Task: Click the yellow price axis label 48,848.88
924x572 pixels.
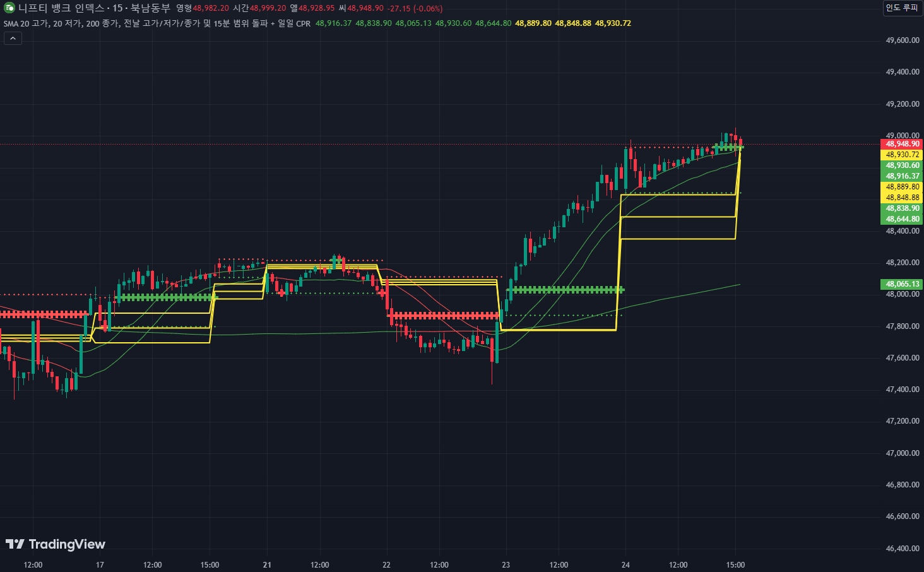Action: [x=902, y=198]
